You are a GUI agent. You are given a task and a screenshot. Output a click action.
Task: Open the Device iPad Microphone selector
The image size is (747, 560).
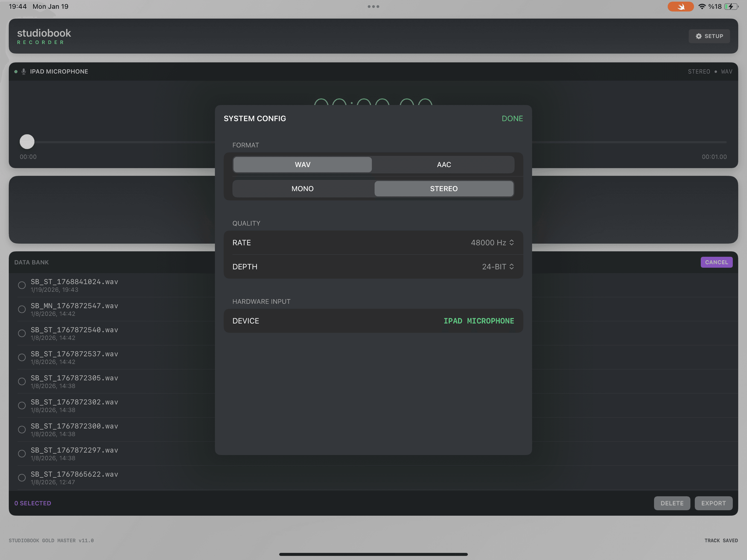point(478,320)
